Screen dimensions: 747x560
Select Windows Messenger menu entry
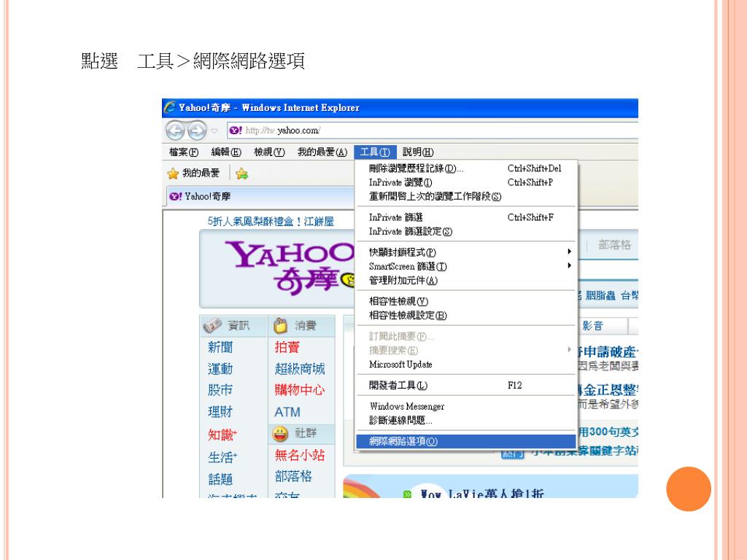click(x=466, y=406)
